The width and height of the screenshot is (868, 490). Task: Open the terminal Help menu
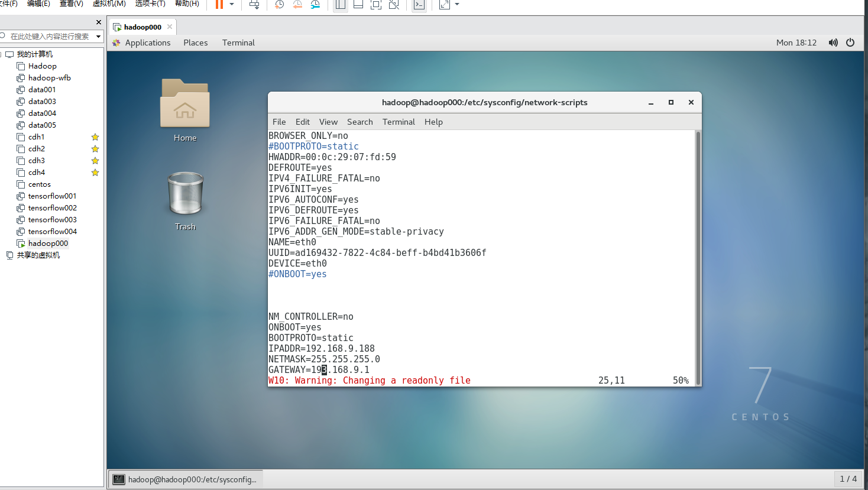(x=433, y=122)
